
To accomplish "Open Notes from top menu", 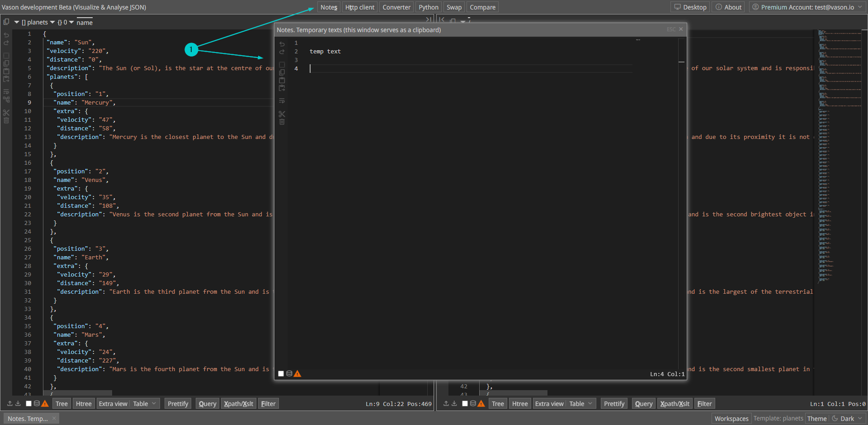I will pyautogui.click(x=329, y=7).
